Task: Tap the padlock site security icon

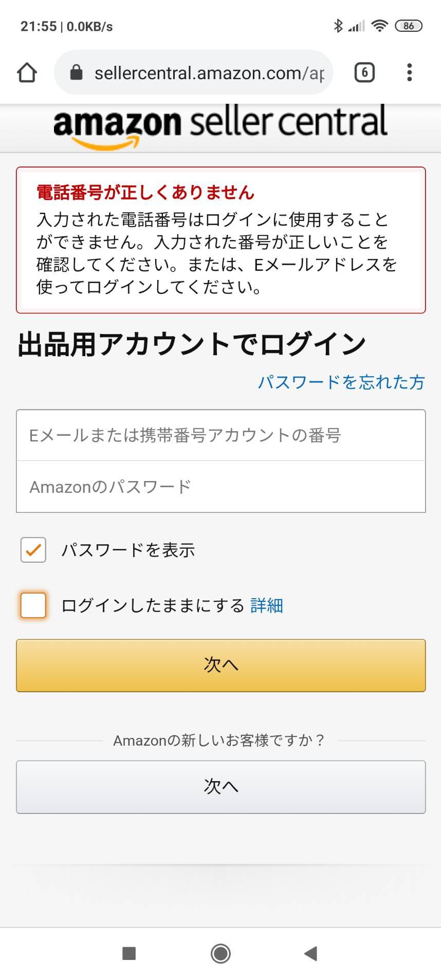Action: click(76, 72)
